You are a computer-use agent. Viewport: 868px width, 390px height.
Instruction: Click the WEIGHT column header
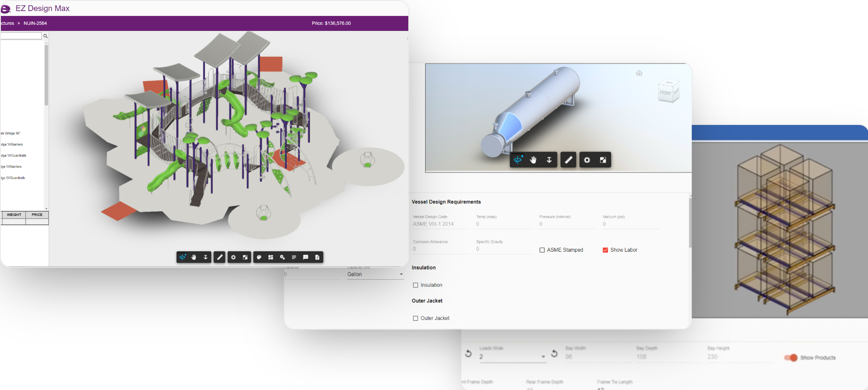tap(14, 214)
